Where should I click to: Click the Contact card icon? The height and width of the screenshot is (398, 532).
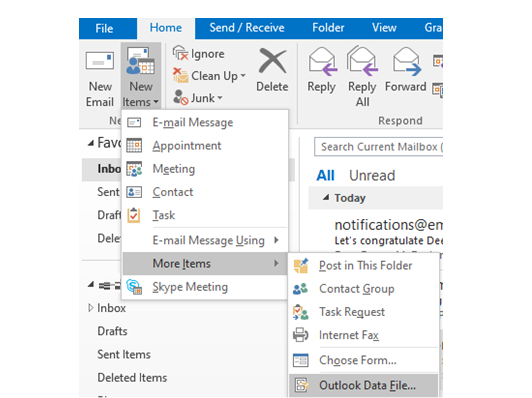[134, 192]
